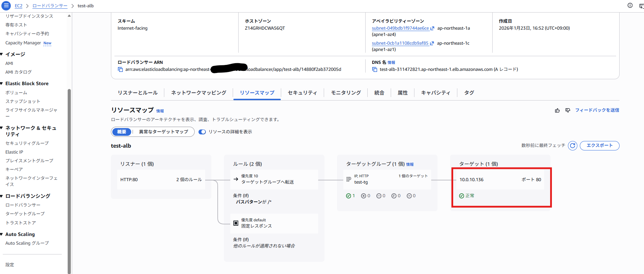Click フィードバックを送信 link

click(x=597, y=110)
